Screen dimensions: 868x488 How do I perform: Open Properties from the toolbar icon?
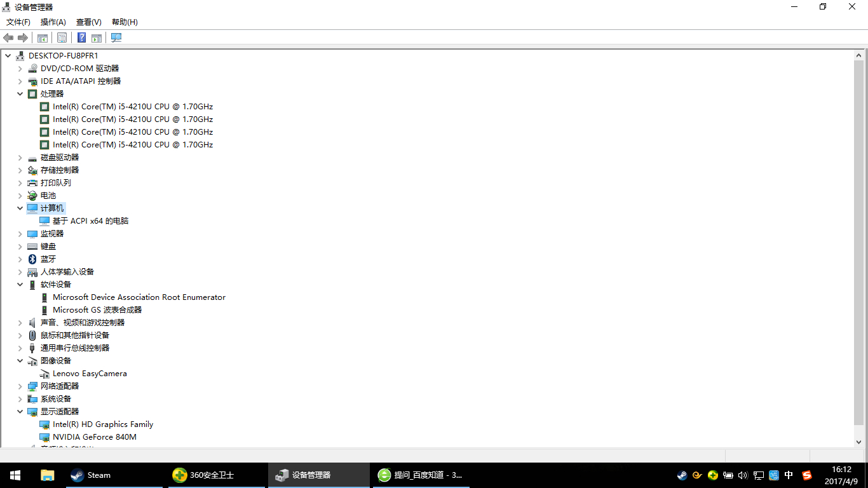[62, 37]
